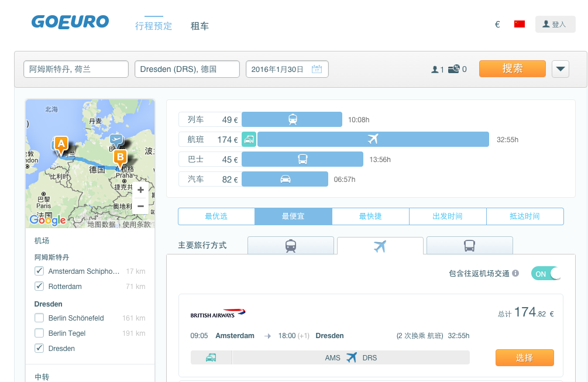The image size is (588, 382).
Task: Sort results by 出发时间
Action: point(448,216)
